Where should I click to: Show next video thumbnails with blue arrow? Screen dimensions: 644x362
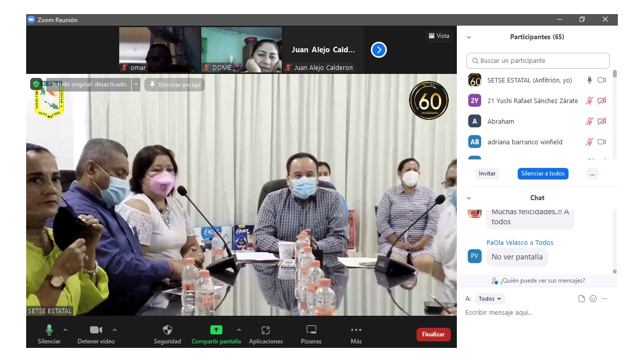pos(379,50)
